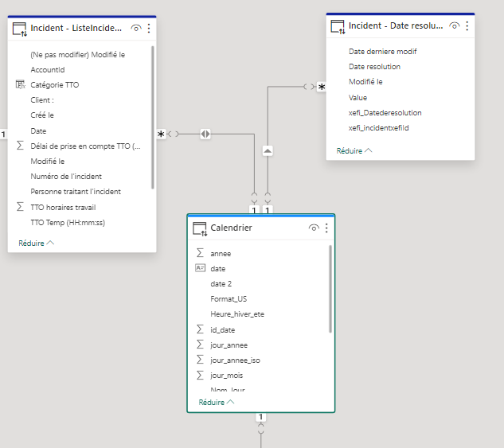Click the many (*) cardinality marker at ListeIncide table
504x448 pixels.
pyautogui.click(x=161, y=134)
